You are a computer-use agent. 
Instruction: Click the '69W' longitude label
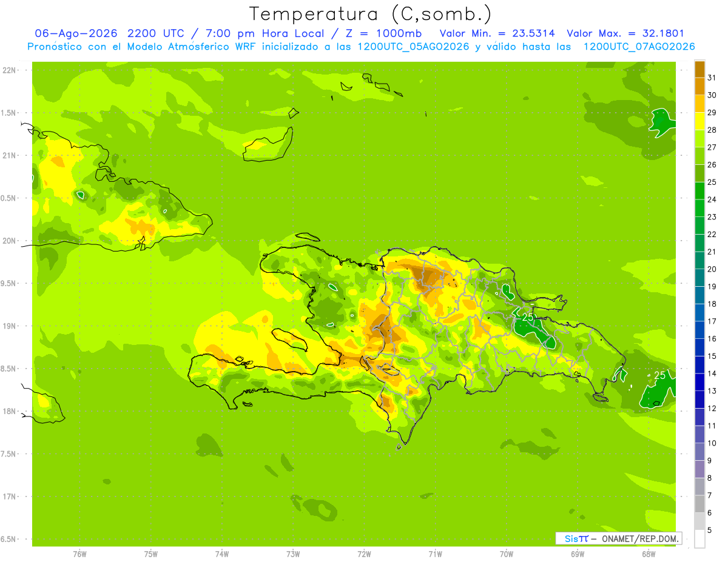coord(578,555)
